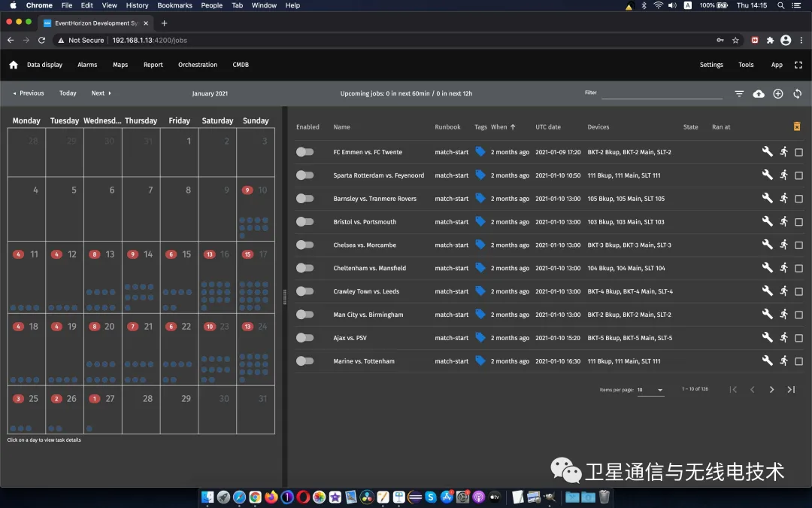Click the browser address bar URL
The height and width of the screenshot is (508, 812).
coord(149,41)
